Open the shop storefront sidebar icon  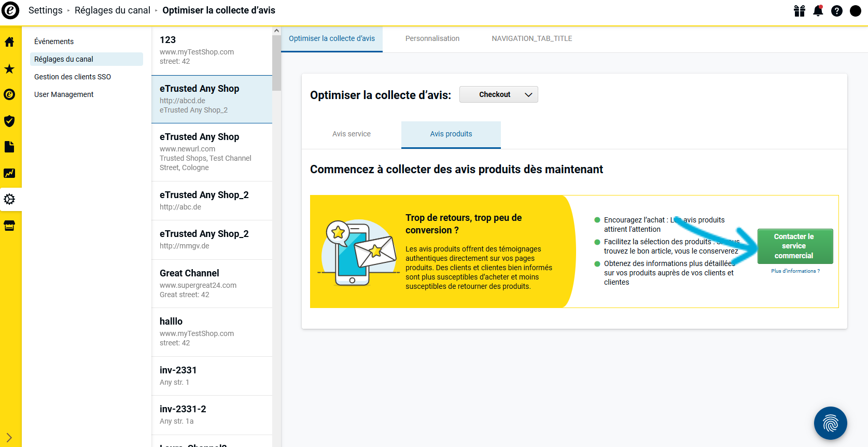tap(9, 226)
